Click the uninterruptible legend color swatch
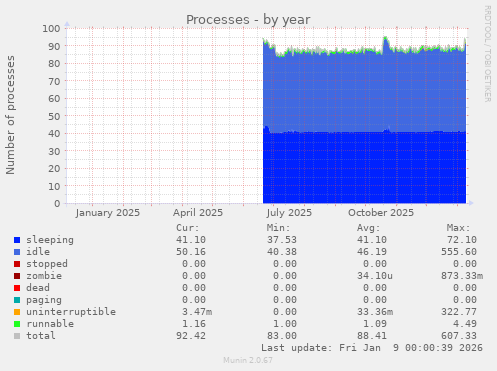The width and height of the screenshot is (497, 371). tap(17, 312)
